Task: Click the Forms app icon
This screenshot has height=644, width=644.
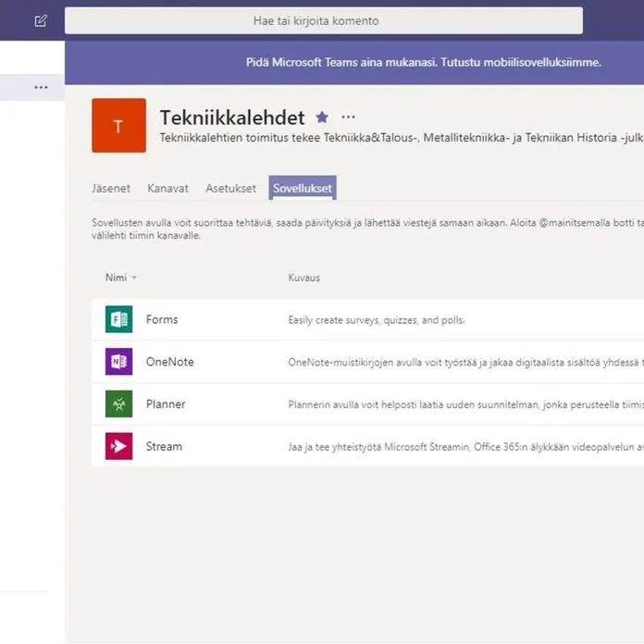Action: [118, 319]
